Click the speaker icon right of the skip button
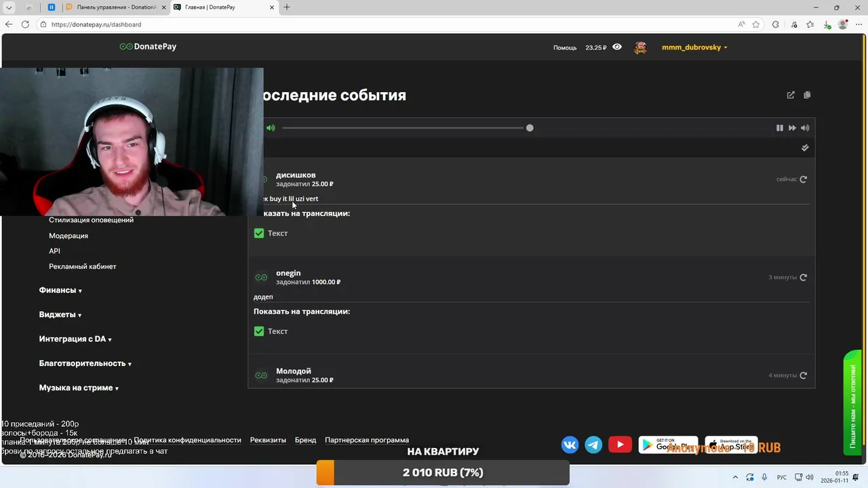The width and height of the screenshot is (868, 488). tap(805, 127)
